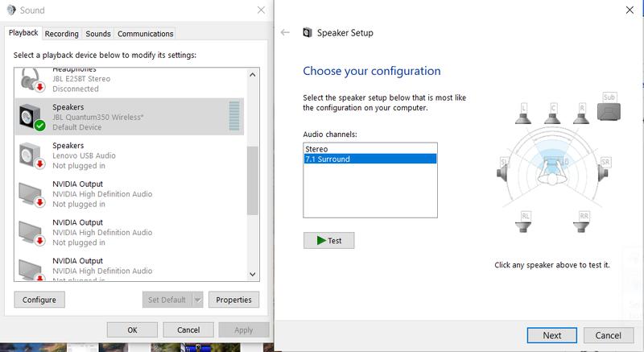Screen dimensions: 644x352
Task: Open the Sounds tab
Action: (x=97, y=34)
